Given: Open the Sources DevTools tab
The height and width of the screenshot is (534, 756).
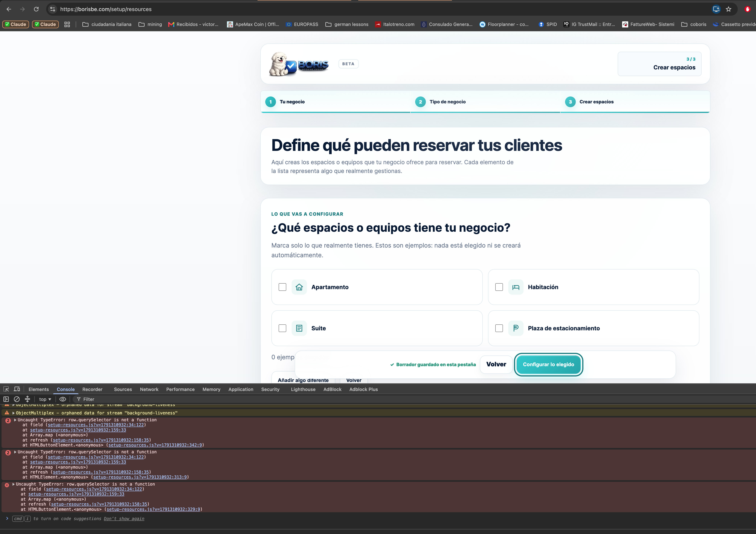Looking at the screenshot, I should (123, 389).
